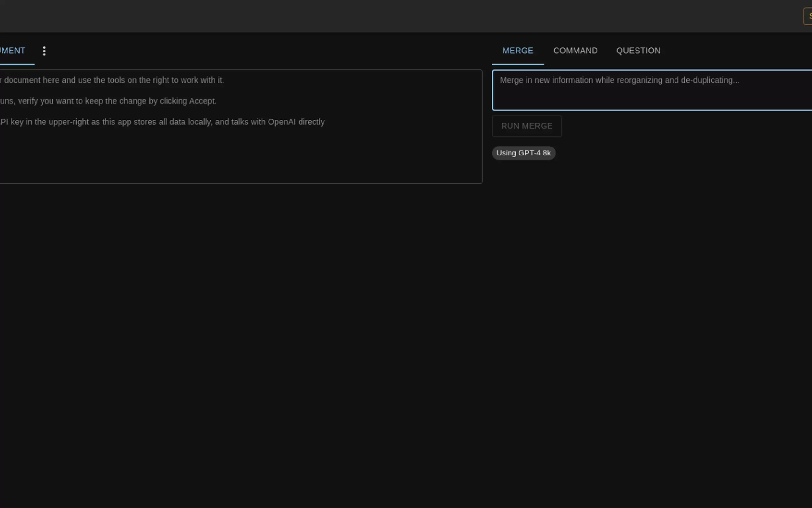Click the Using GPT-4 8k model chip
Screen dimensions: 812x508
[523, 153]
